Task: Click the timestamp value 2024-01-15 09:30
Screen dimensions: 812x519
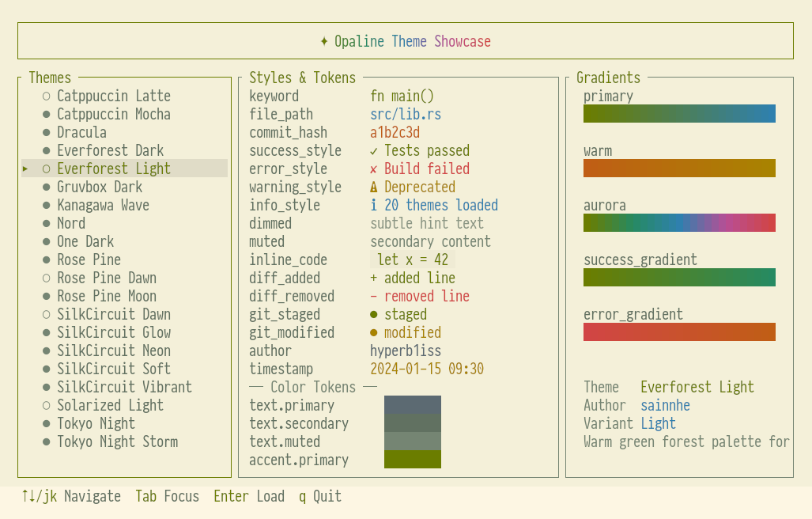Action: pos(427,369)
